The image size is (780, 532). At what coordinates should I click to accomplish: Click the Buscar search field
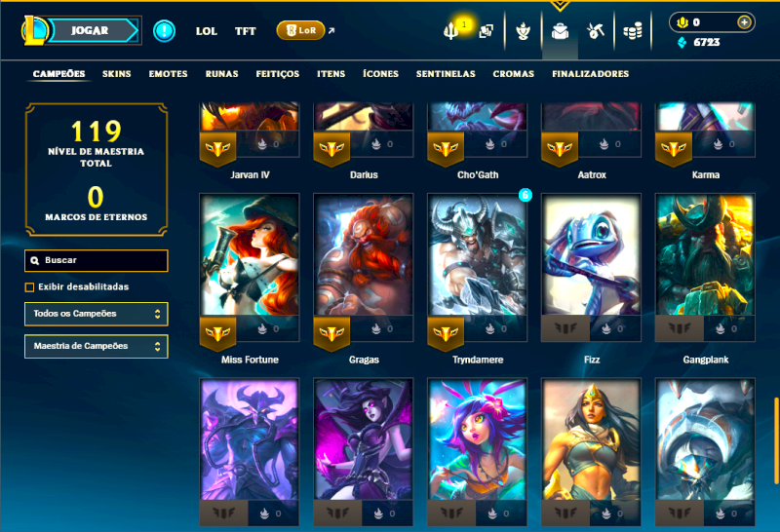[x=96, y=260]
